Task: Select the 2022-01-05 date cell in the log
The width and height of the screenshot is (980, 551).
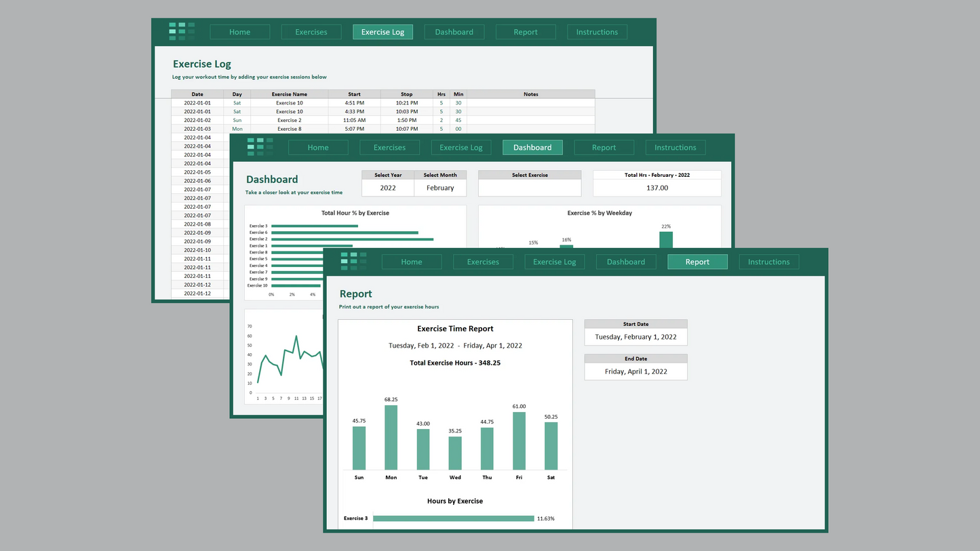Action: click(x=197, y=172)
